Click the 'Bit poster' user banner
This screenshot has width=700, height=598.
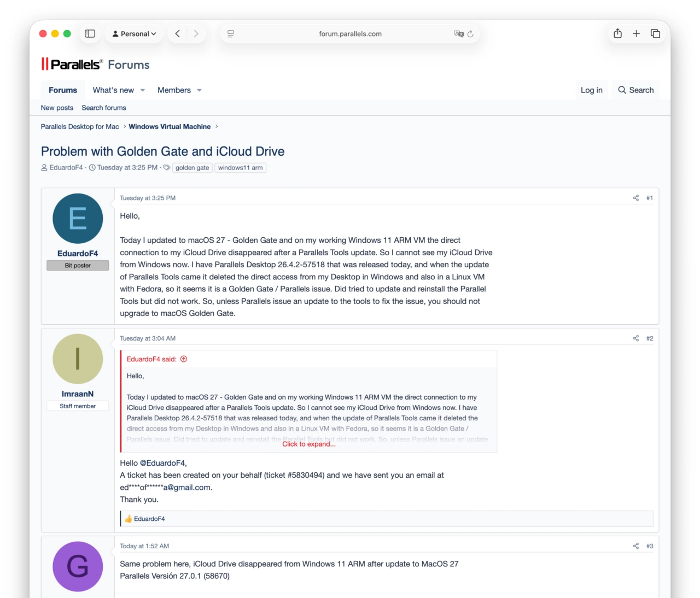pos(78,266)
